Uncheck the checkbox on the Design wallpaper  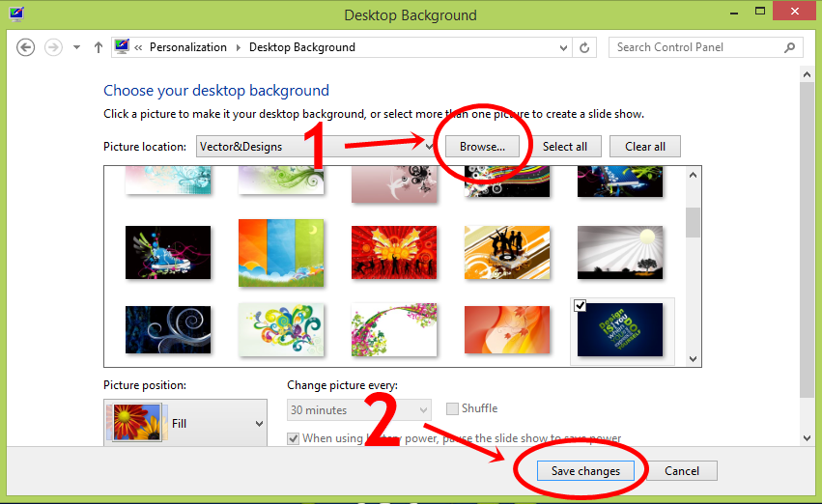(x=580, y=305)
